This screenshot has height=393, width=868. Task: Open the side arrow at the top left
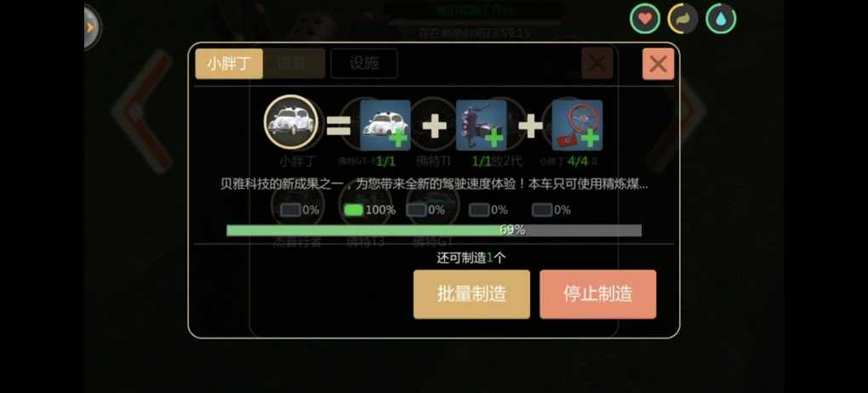[92, 26]
